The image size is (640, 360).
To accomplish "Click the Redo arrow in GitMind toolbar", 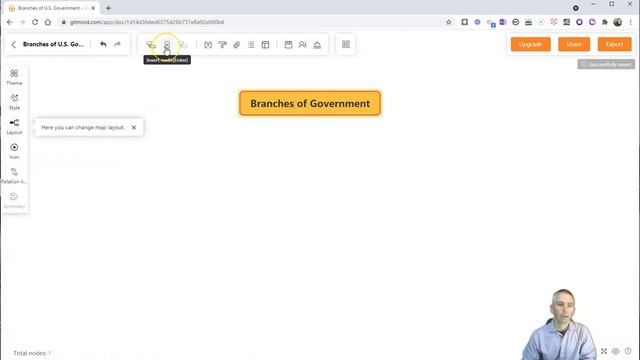I will click(x=118, y=44).
